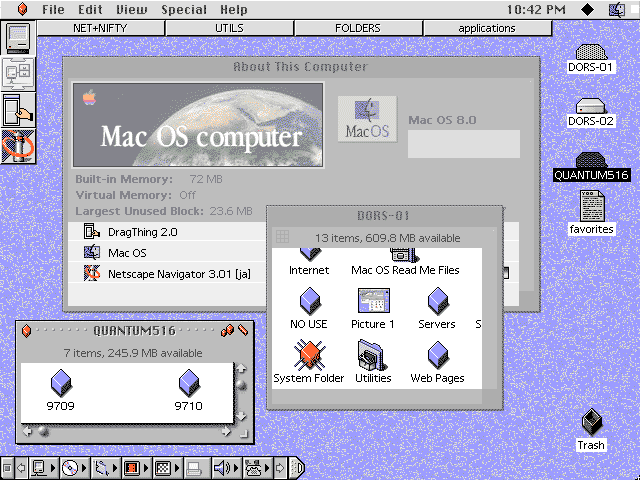Select the Internet folder in DORS-01 window
Viewport: 640px width, 480px height.
(x=309, y=263)
